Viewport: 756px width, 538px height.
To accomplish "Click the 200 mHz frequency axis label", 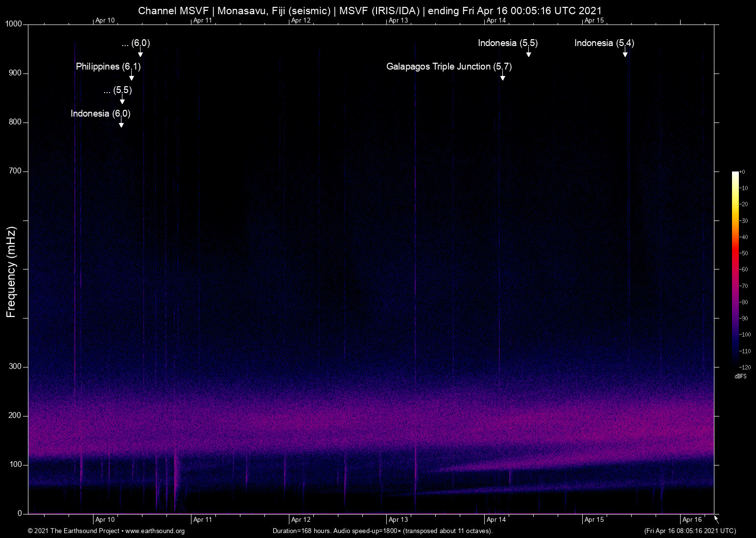I will click(15, 416).
